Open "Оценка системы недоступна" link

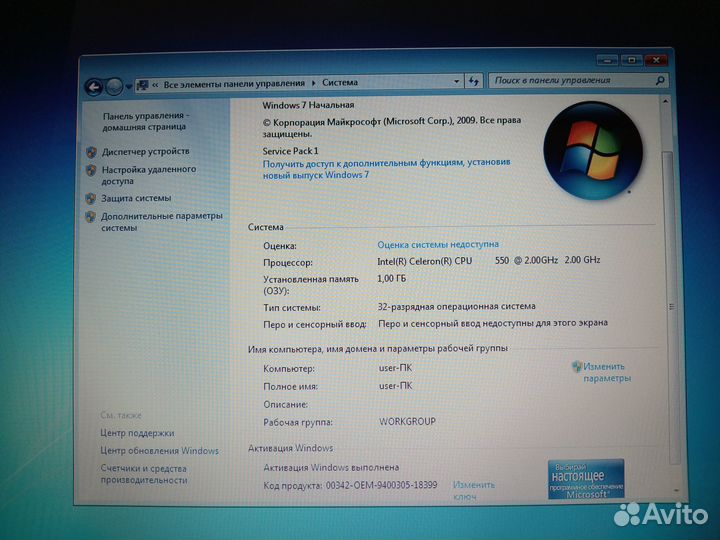pos(438,244)
